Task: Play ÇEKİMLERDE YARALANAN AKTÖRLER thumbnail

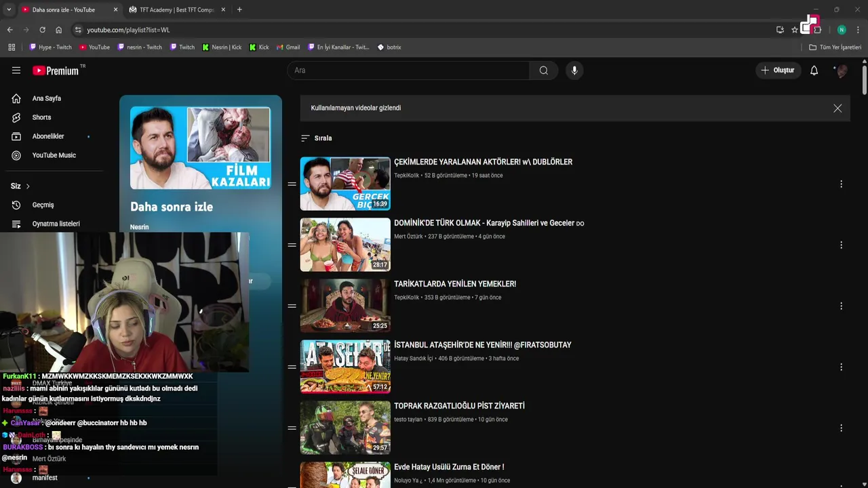Action: tap(345, 184)
